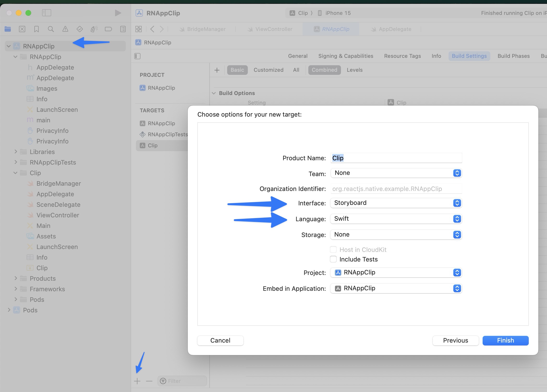Open the Issue navigator warning icon

point(65,29)
